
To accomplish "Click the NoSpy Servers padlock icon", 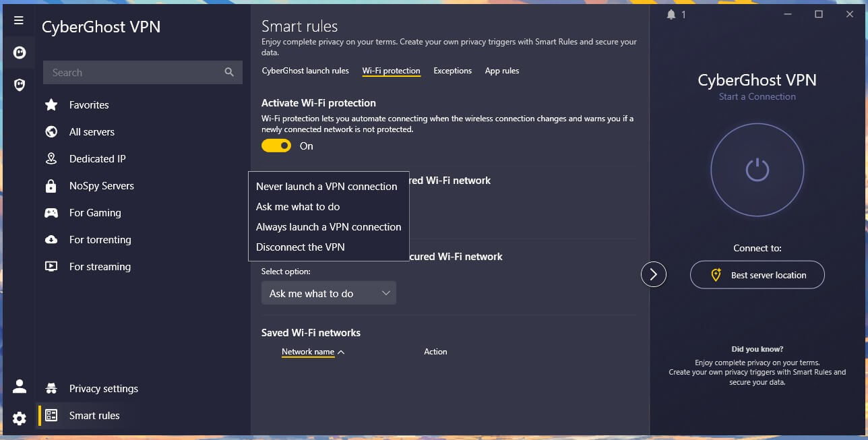I will point(51,185).
